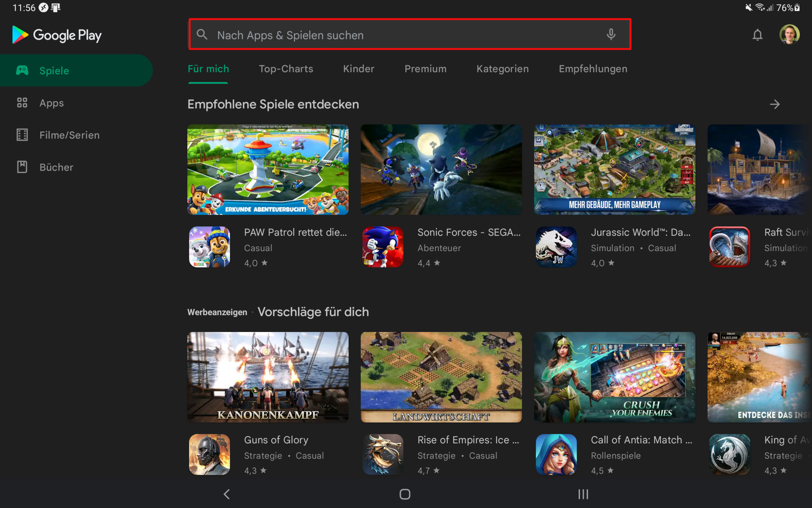Switch to the Top-Charts tab
This screenshot has width=812, height=508.
[x=286, y=69]
